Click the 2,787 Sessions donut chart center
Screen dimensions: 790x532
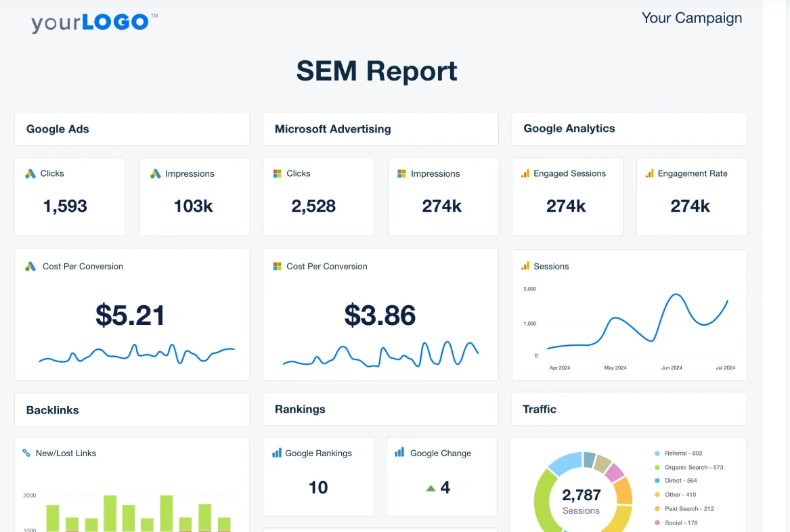[581, 502]
